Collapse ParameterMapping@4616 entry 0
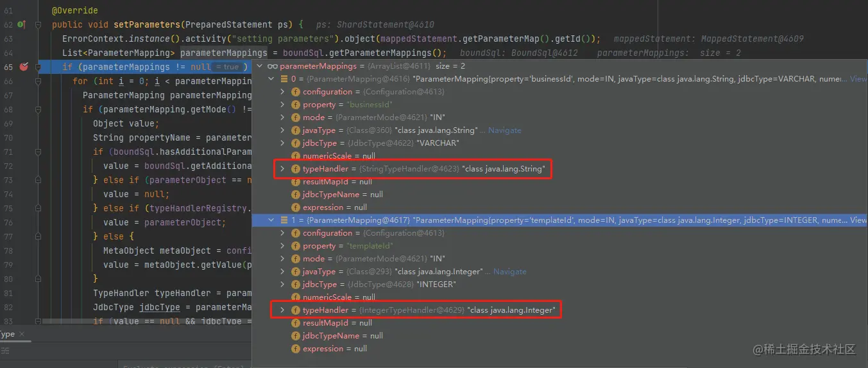The image size is (868, 368). coord(272,79)
